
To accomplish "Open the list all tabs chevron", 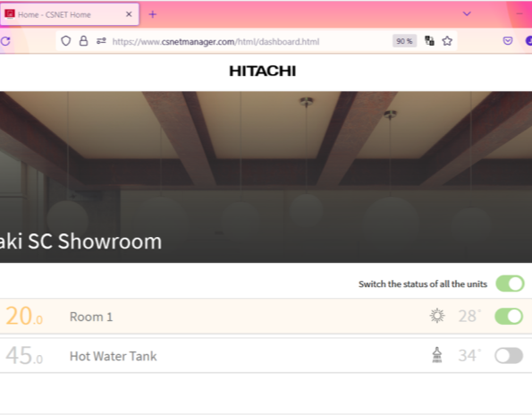I will point(467,14).
